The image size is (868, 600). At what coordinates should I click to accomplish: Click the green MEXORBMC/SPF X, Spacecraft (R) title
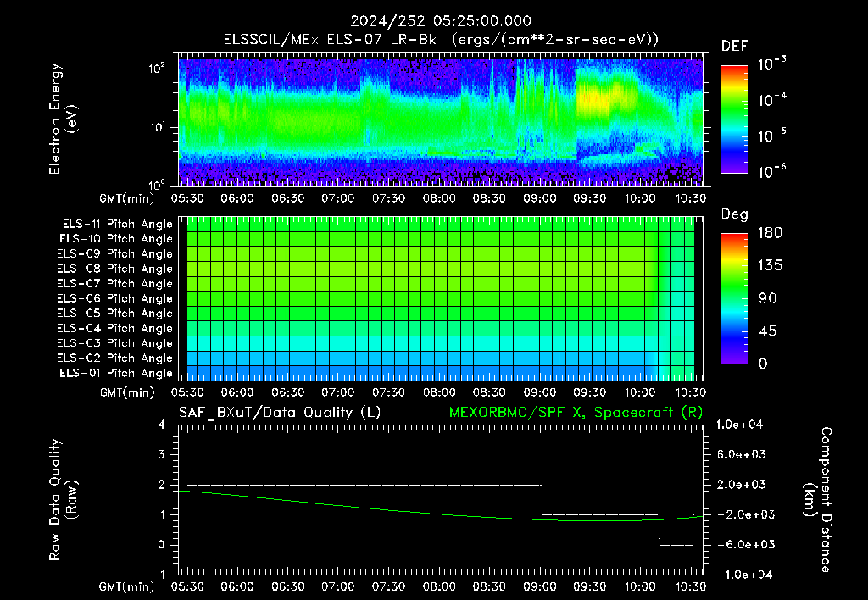point(576,413)
